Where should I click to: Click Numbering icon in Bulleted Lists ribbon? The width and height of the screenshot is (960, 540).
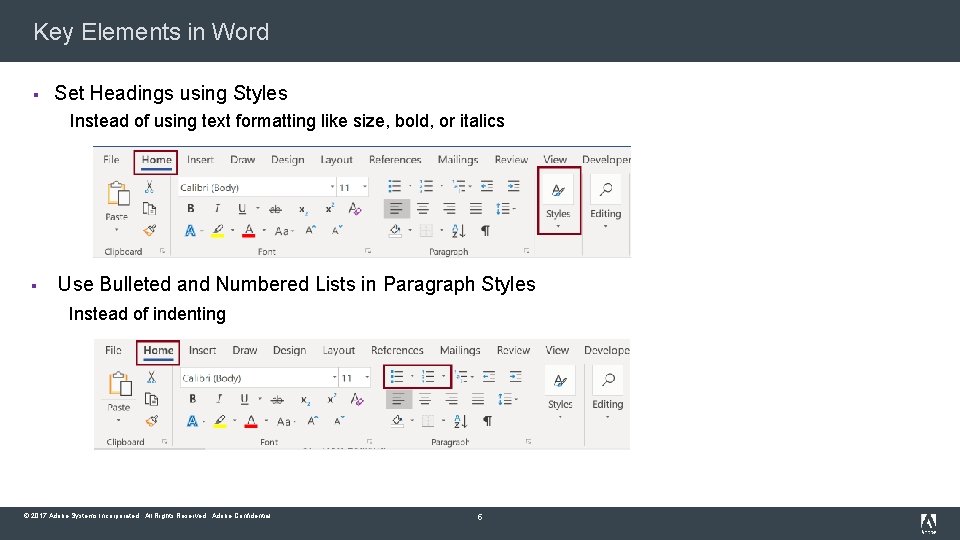(428, 377)
